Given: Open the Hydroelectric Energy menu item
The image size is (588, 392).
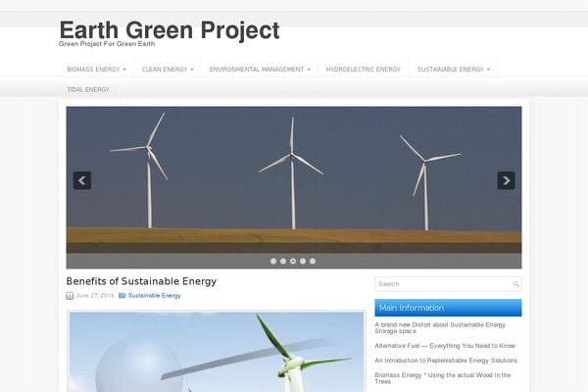Looking at the screenshot, I should coord(363,70).
